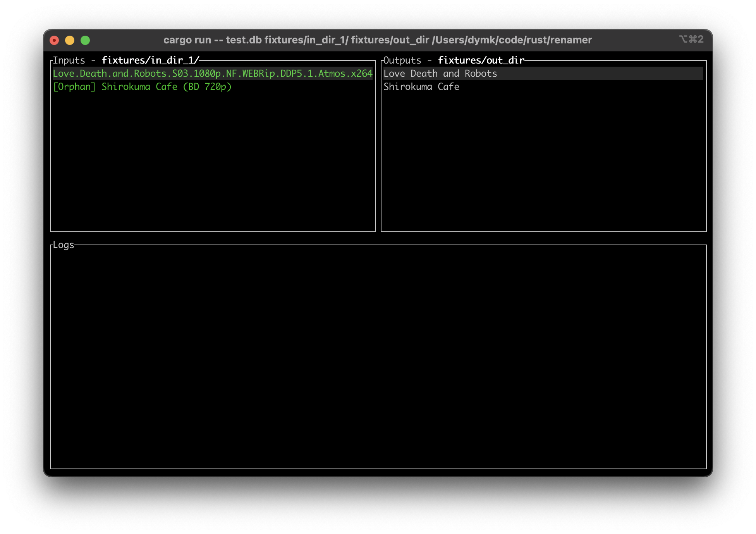Image resolution: width=756 pixels, height=534 pixels.
Task: Select Shirokuma Cafe in Outputs list
Action: (x=421, y=87)
